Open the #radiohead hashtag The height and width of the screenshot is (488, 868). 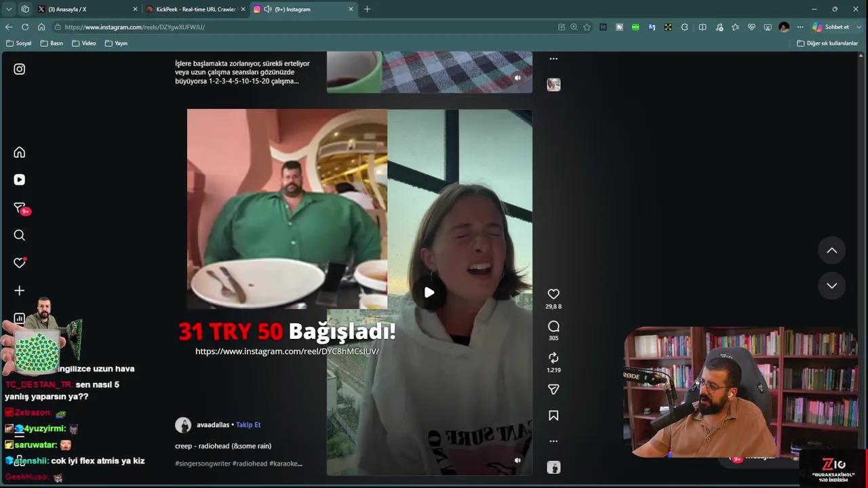point(250,464)
